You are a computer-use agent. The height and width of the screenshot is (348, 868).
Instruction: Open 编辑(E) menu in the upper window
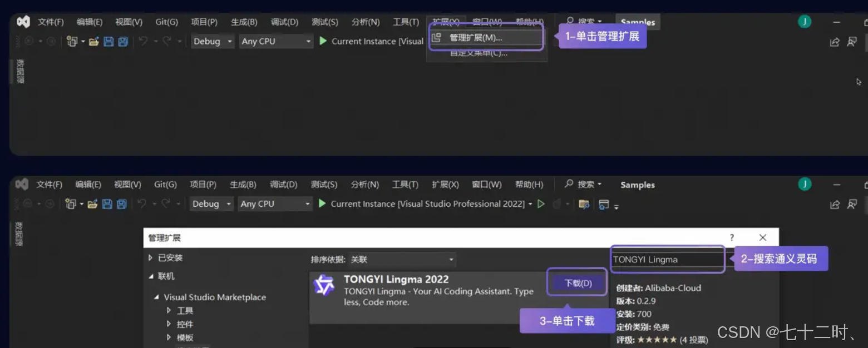click(x=90, y=22)
